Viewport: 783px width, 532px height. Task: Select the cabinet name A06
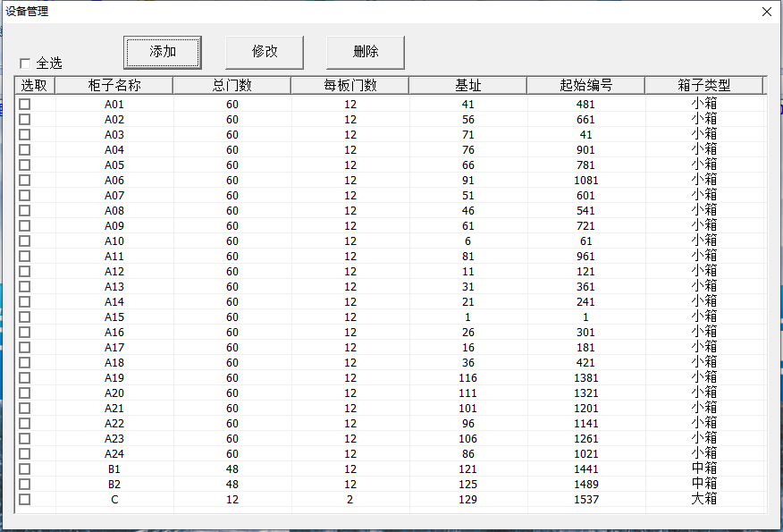[114, 181]
